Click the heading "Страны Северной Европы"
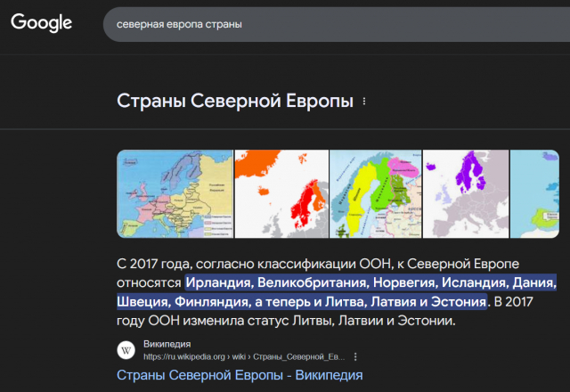This screenshot has height=392, width=570. point(235,101)
